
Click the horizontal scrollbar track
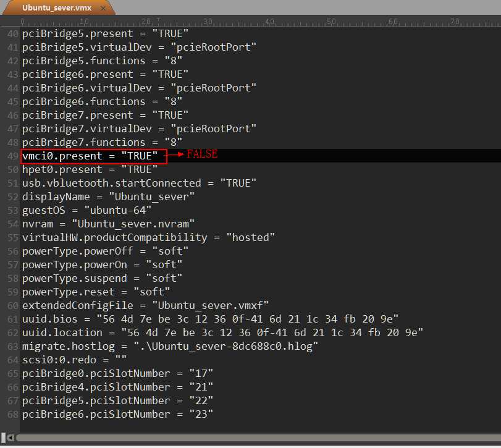click(x=258, y=437)
